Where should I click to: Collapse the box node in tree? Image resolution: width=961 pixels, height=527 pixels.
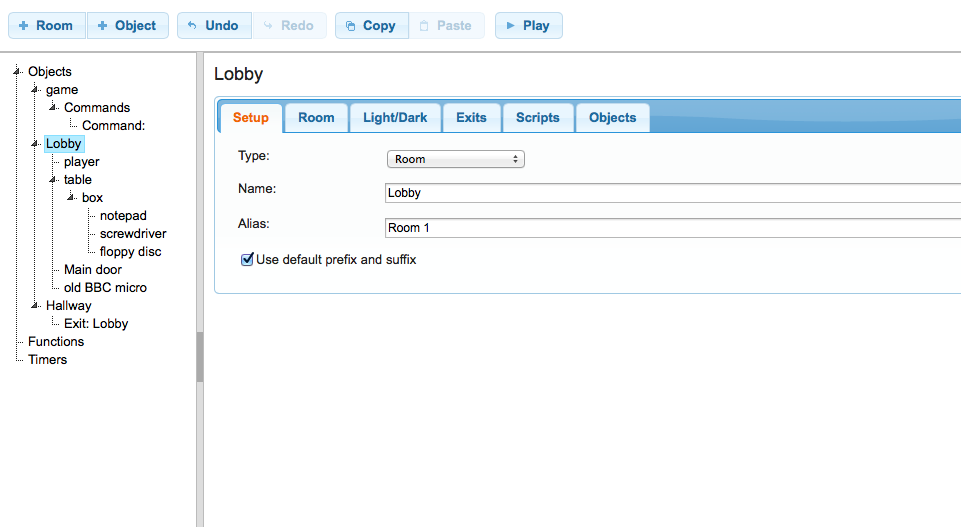(x=71, y=198)
